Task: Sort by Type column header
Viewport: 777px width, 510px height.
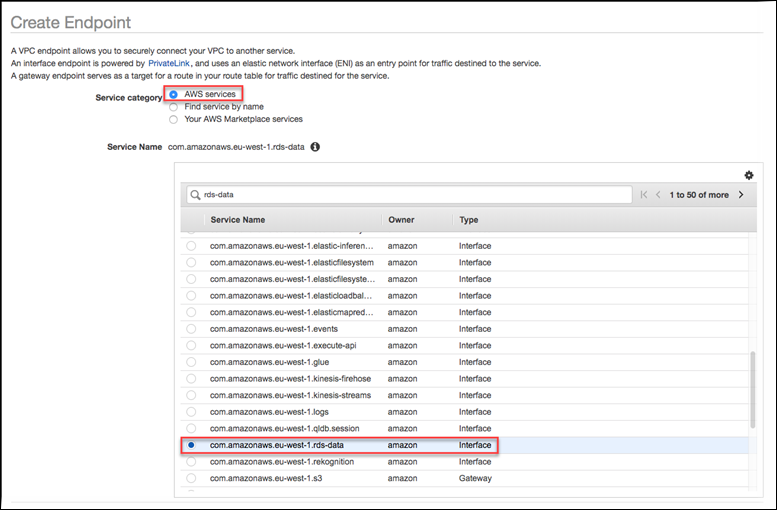Action: (469, 219)
